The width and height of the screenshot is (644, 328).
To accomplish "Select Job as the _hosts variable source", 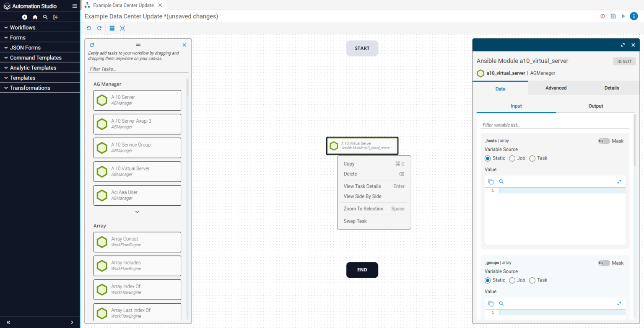I will (512, 158).
